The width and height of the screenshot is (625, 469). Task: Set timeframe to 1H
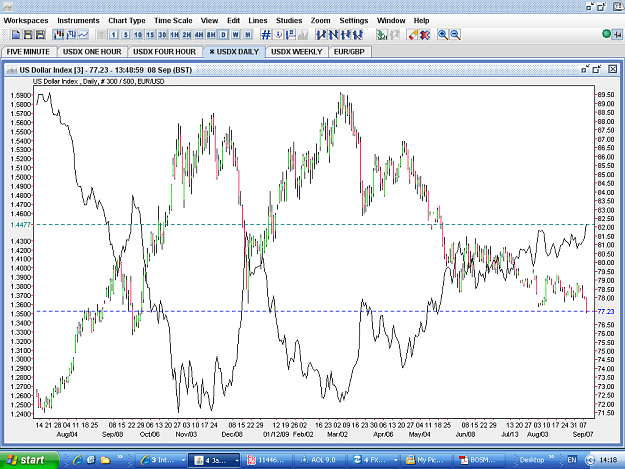(x=175, y=35)
